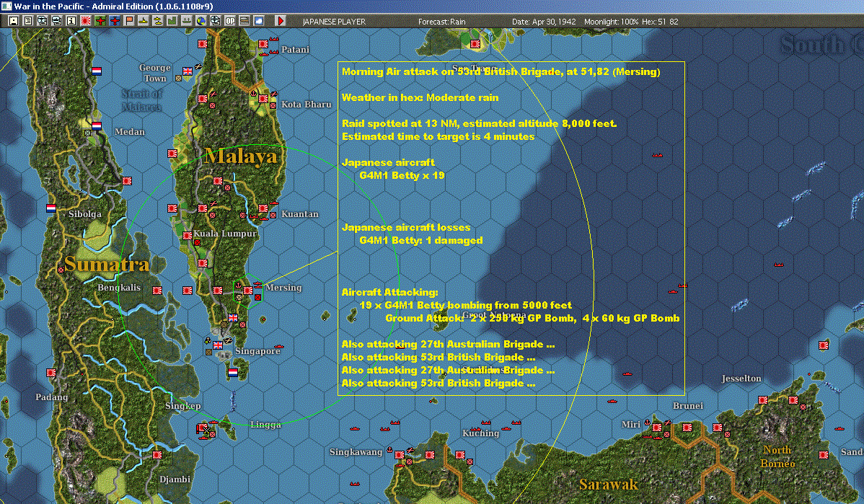Click the red play arrow to end turn
This screenshot has width=864, height=504.
click(280, 21)
